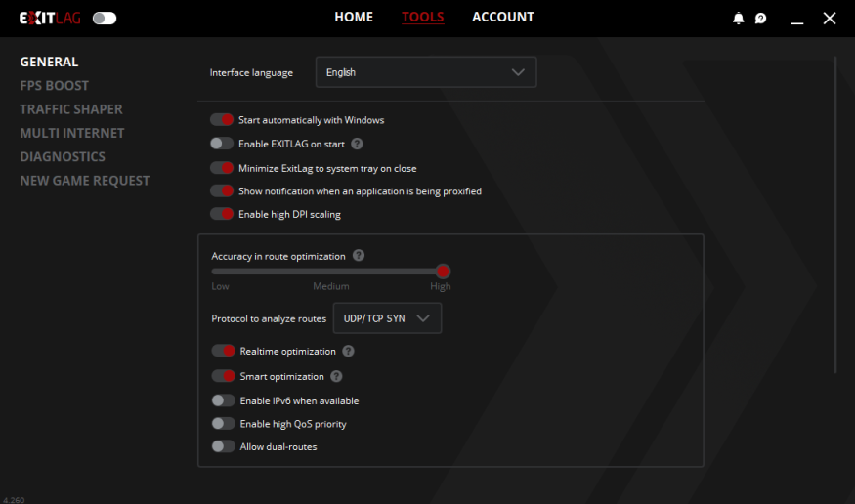Open the notifications bell icon

click(739, 19)
